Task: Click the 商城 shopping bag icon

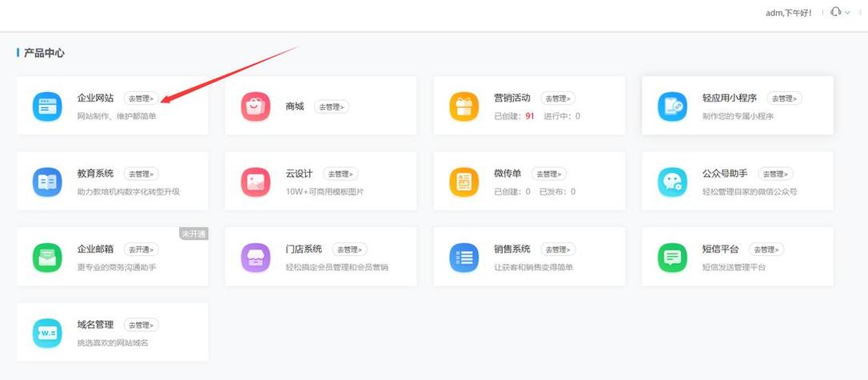Action: click(x=256, y=106)
